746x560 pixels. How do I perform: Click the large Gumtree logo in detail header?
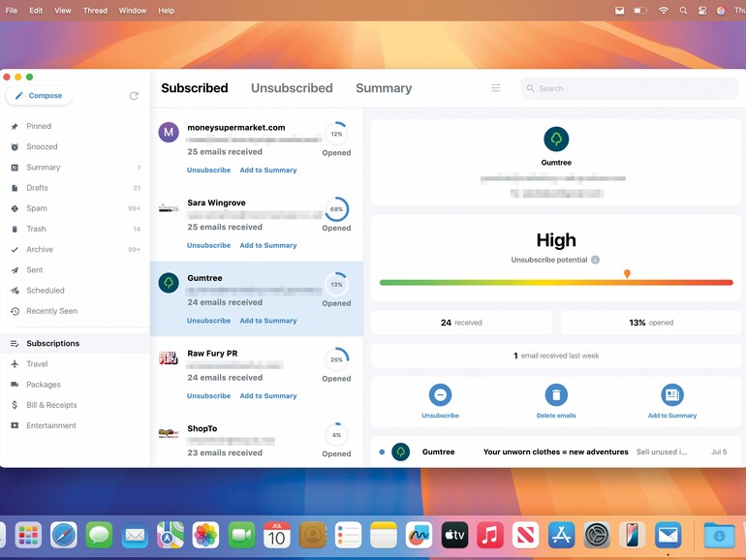[x=556, y=139]
